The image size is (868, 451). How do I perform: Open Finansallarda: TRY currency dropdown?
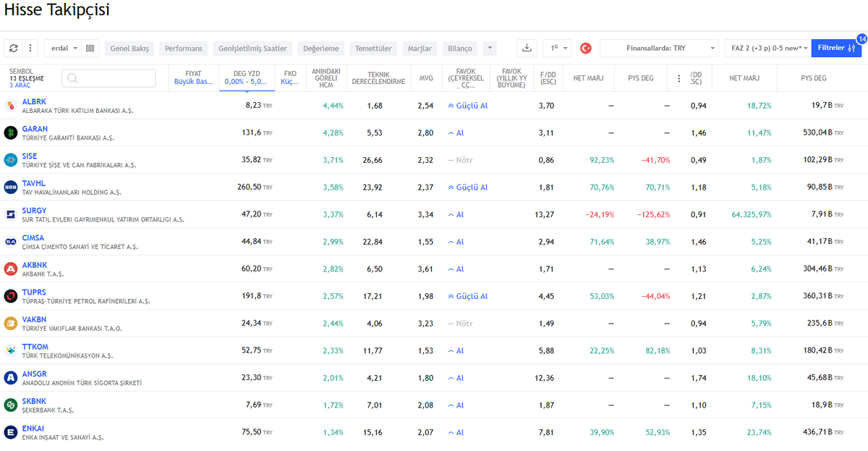(659, 49)
